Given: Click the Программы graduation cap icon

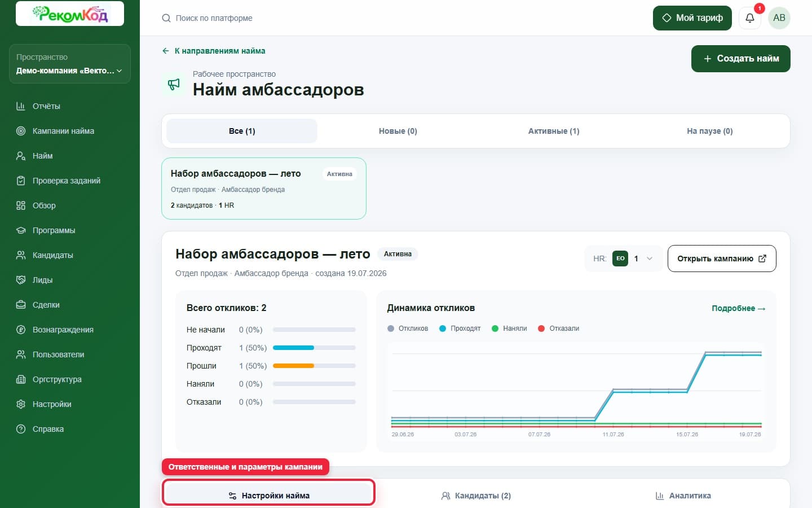Looking at the screenshot, I should point(21,230).
